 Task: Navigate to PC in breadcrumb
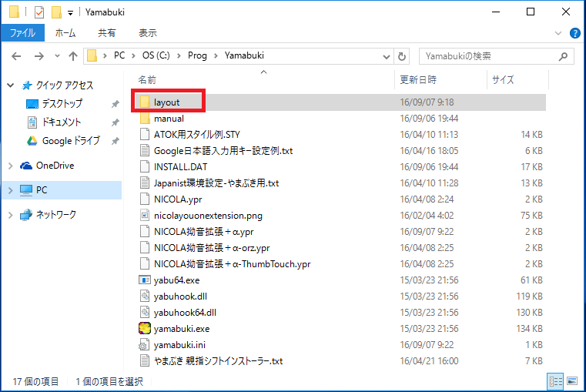tap(119, 55)
